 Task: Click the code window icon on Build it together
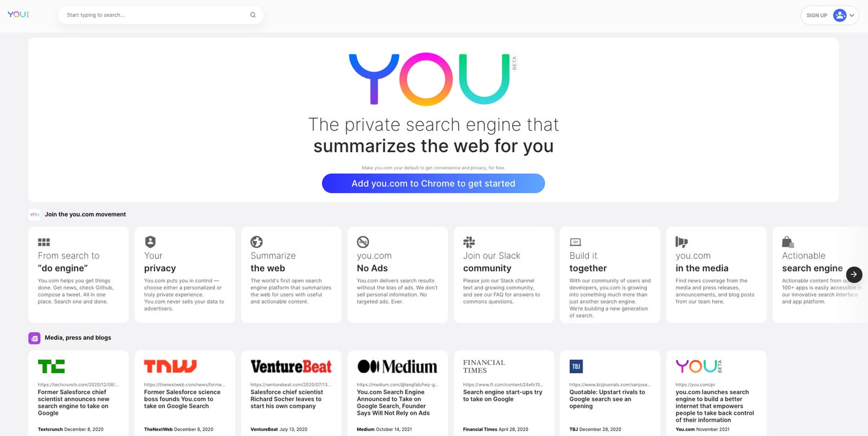pos(576,242)
